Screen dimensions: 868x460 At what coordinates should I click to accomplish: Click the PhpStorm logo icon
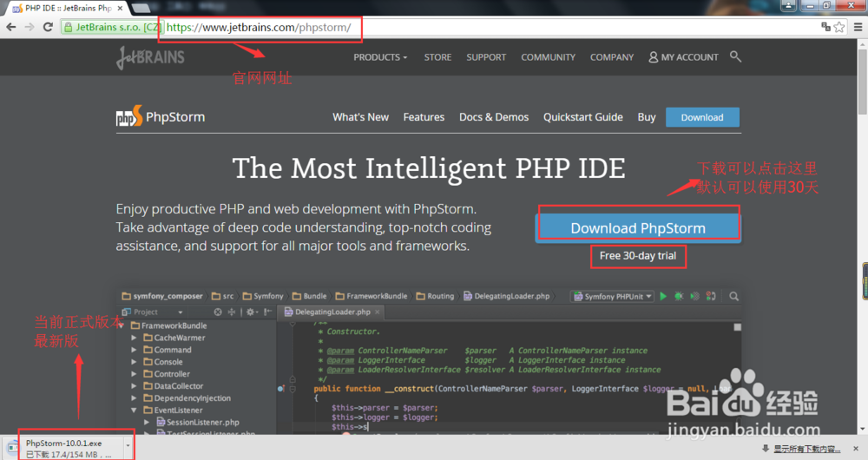pyautogui.click(x=129, y=115)
